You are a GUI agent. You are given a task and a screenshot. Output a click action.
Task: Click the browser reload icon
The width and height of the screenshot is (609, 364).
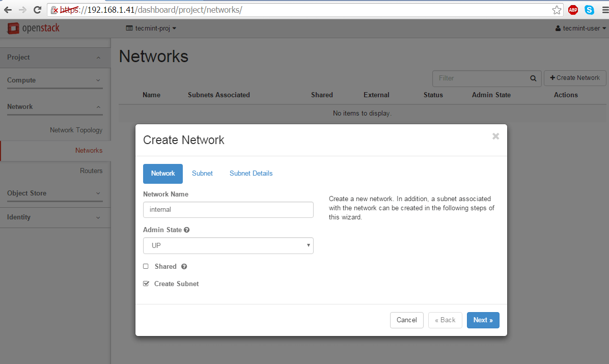point(37,10)
